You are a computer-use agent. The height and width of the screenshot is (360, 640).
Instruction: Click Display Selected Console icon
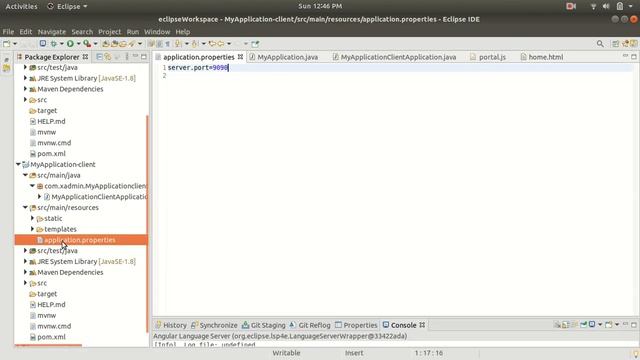coord(592,324)
